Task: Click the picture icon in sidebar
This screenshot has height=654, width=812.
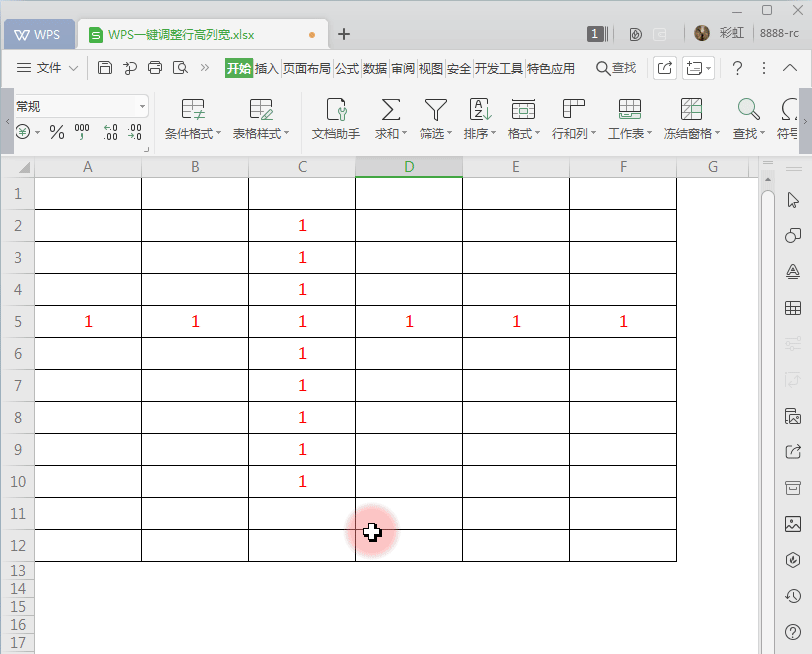Action: (793, 524)
